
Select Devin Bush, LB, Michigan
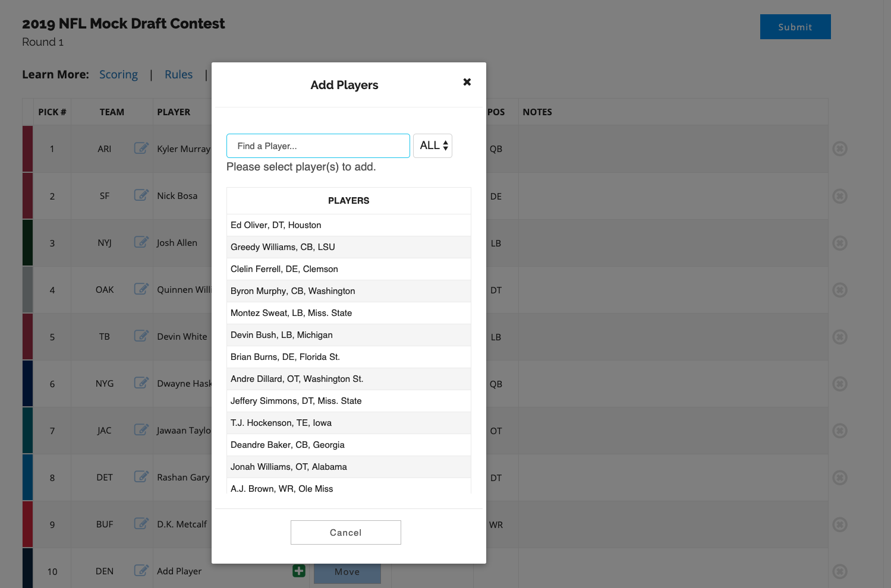[x=348, y=335]
